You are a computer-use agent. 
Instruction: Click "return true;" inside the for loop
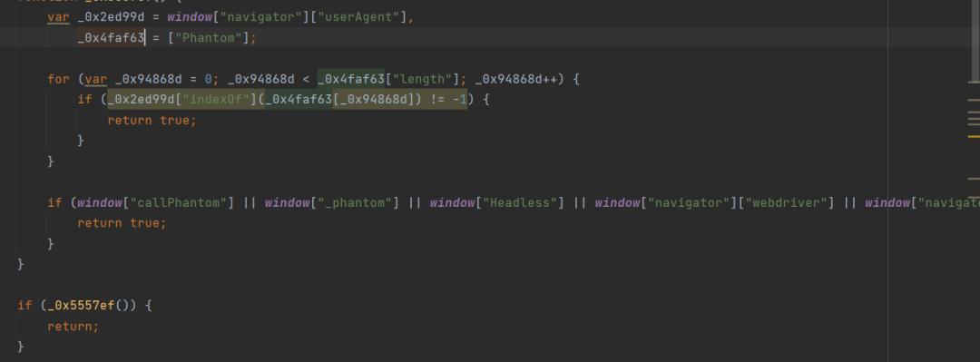pos(152,120)
